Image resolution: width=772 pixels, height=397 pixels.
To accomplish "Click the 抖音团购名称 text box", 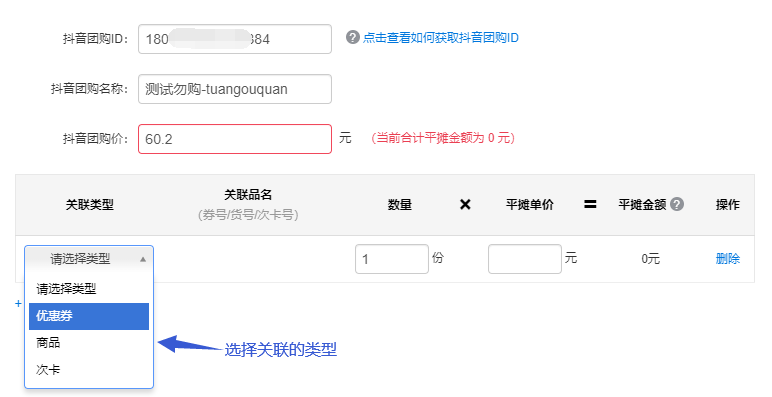I will coord(235,89).
